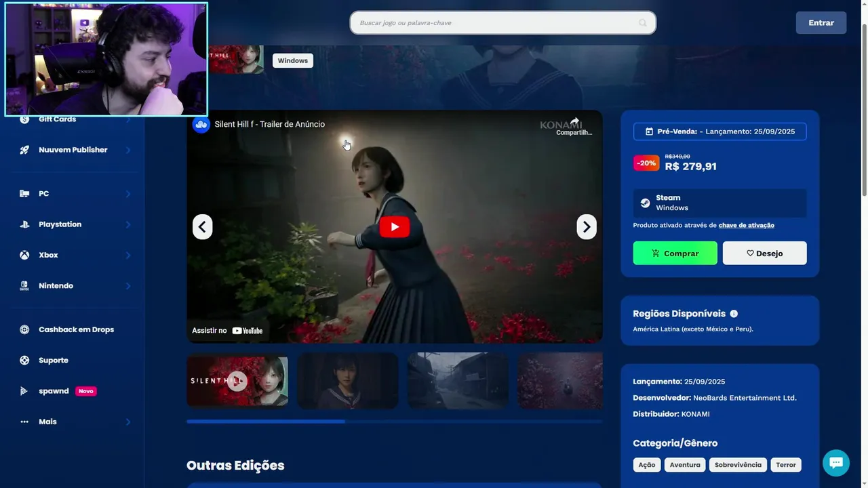Click the spawnd logo icon
This screenshot has width=868, height=488.
tap(24, 391)
